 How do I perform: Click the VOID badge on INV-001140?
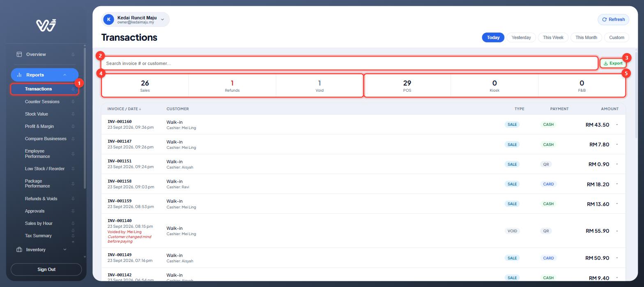tap(512, 231)
